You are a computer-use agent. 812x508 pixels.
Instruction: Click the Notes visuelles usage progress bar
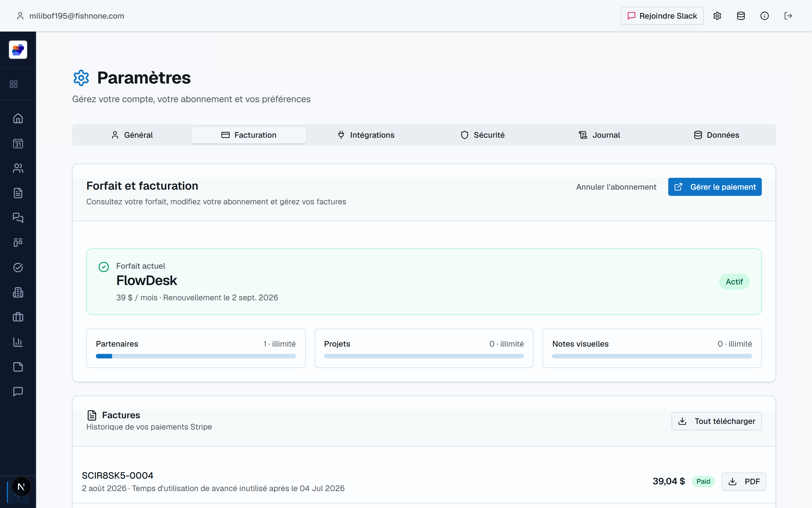coord(652,356)
